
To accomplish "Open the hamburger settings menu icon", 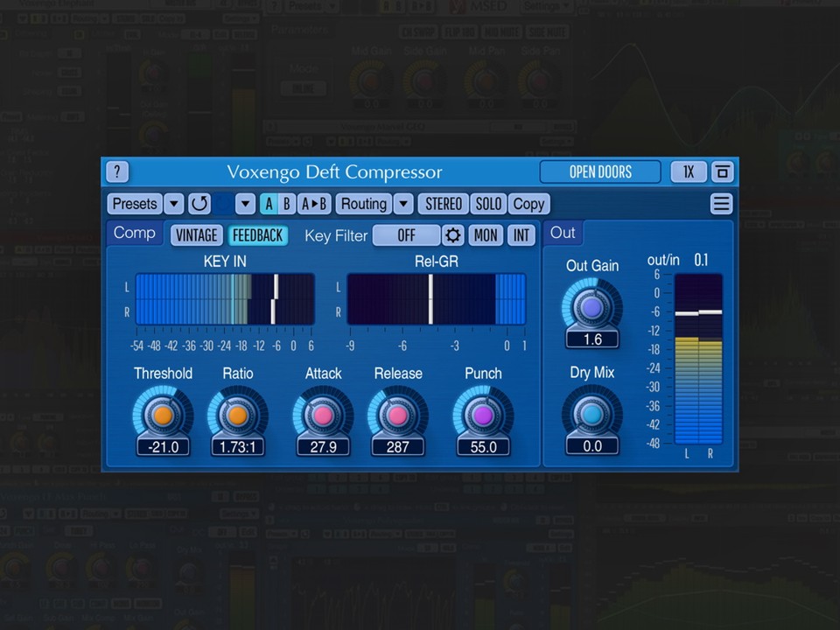I will click(721, 204).
